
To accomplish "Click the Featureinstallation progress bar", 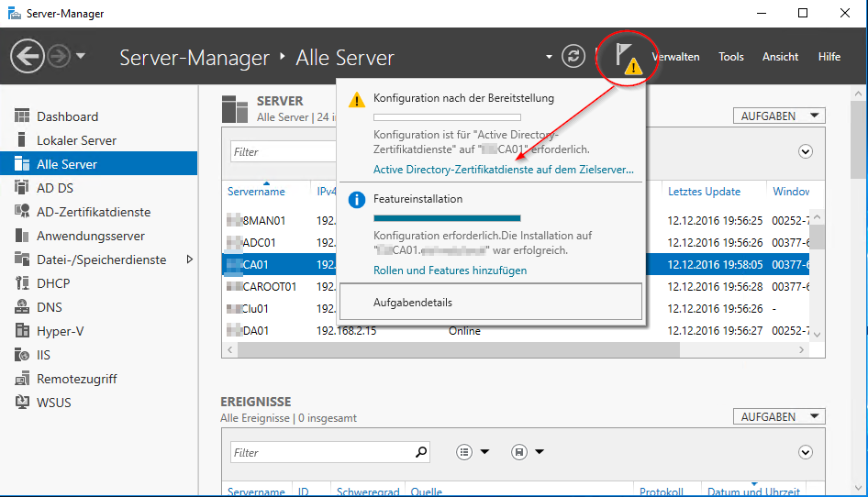I will pos(447,218).
